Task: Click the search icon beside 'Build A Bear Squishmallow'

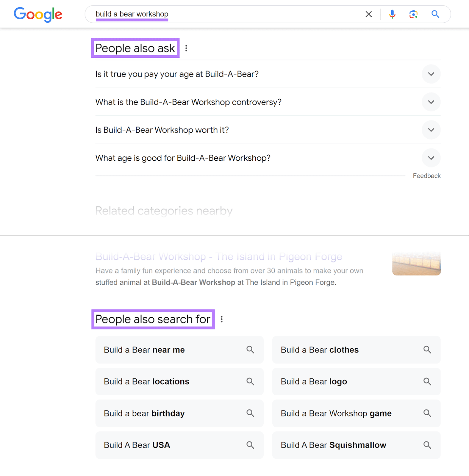Action: tap(427, 445)
